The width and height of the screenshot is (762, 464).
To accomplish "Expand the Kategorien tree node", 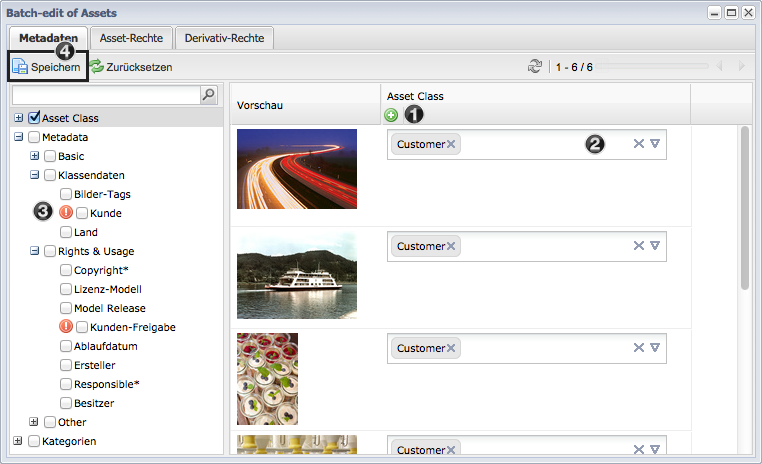I will (18, 441).
